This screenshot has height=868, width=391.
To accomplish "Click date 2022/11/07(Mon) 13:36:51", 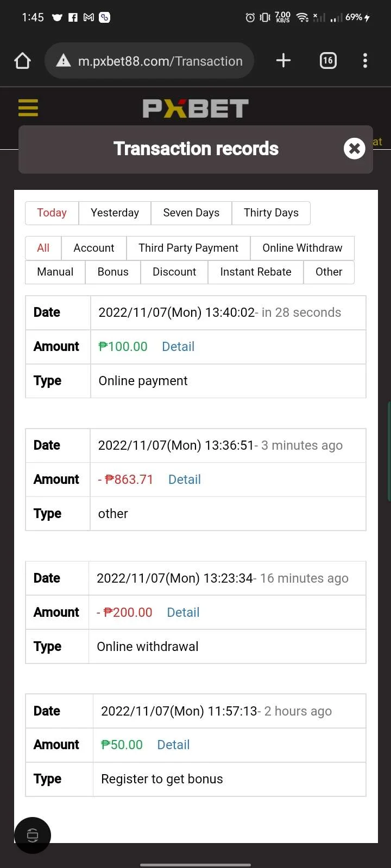I will pos(176,445).
